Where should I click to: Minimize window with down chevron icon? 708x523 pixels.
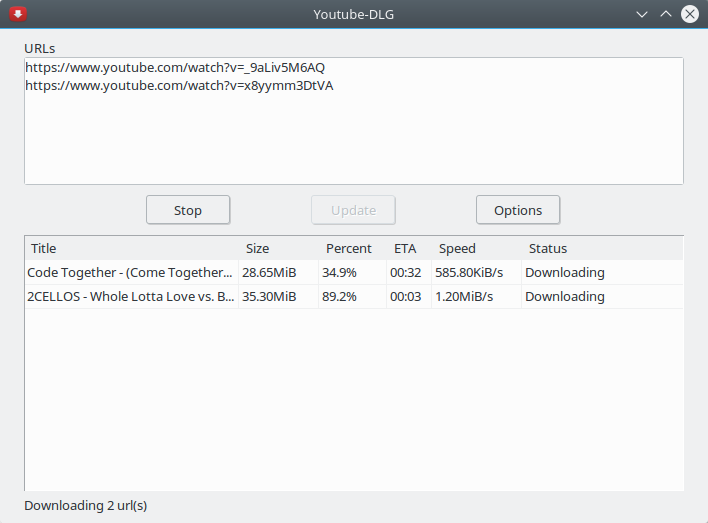point(642,14)
